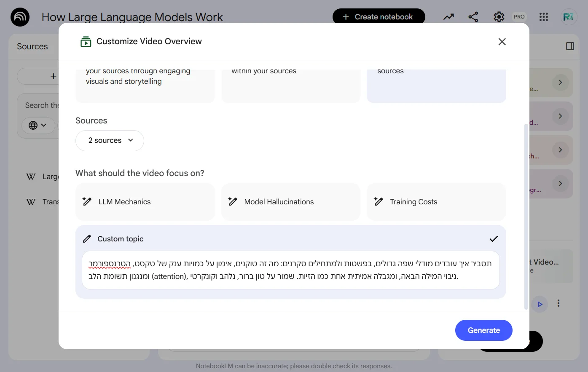Select the format card with engaging visuals
Image resolution: width=588 pixels, height=372 pixels.
(145, 86)
